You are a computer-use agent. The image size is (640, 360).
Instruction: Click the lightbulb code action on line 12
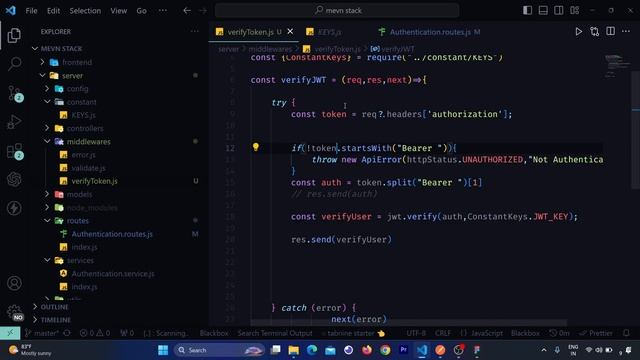click(x=256, y=147)
